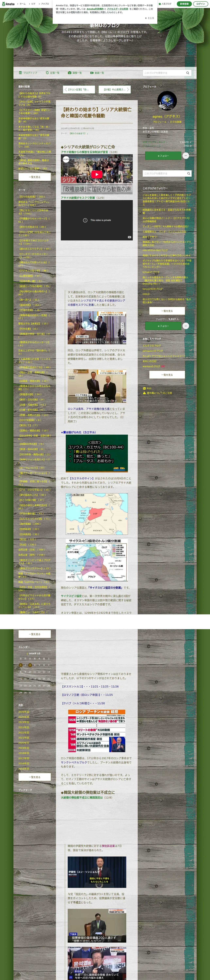The width and height of the screenshot is (210, 980).
Task: Open ブログトップ navigation item
Action: pyautogui.click(x=28, y=73)
